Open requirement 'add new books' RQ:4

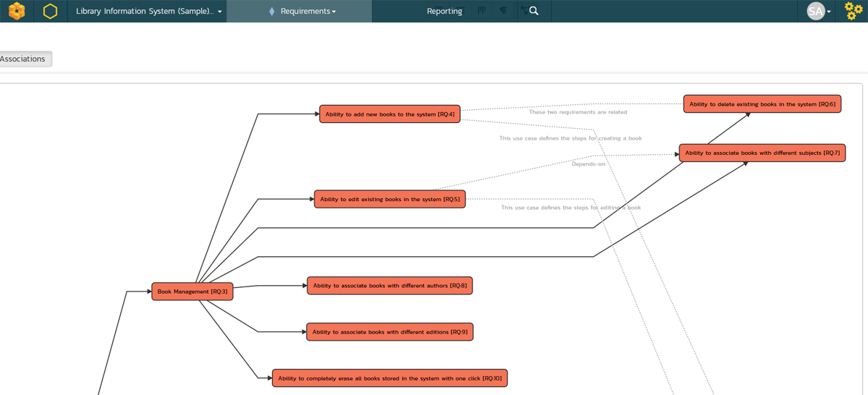(x=390, y=114)
